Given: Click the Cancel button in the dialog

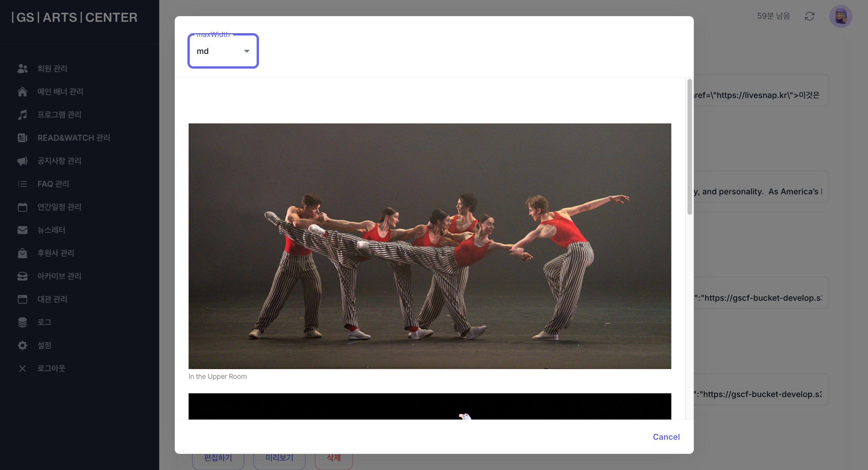Looking at the screenshot, I should coord(666,437).
